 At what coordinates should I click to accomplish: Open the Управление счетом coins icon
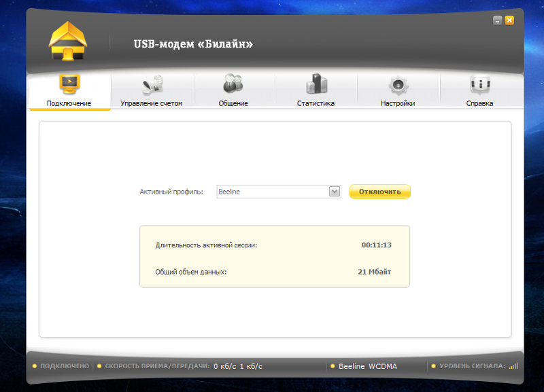pyautogui.click(x=152, y=86)
